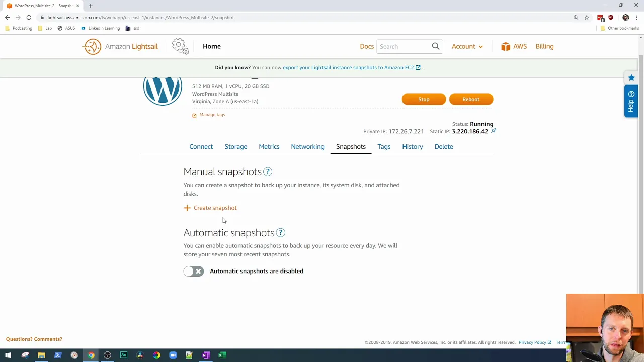Open the Manual snapshots help icon
This screenshot has width=644, height=362.
(268, 172)
